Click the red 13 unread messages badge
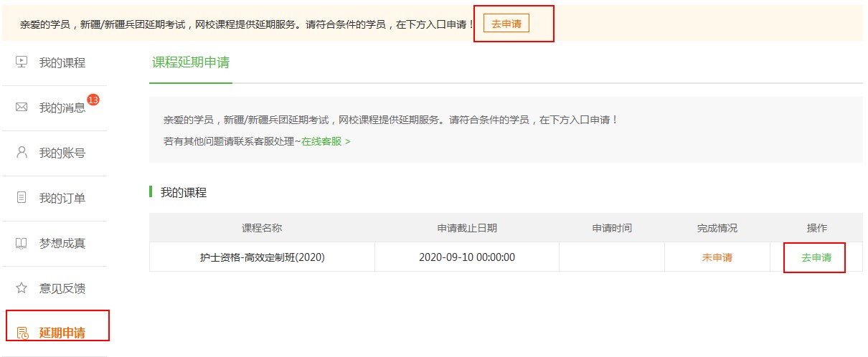 93,99
